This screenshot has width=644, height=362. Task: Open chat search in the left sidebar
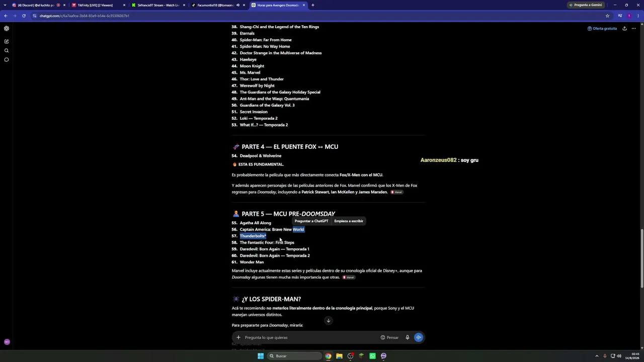pos(7,50)
